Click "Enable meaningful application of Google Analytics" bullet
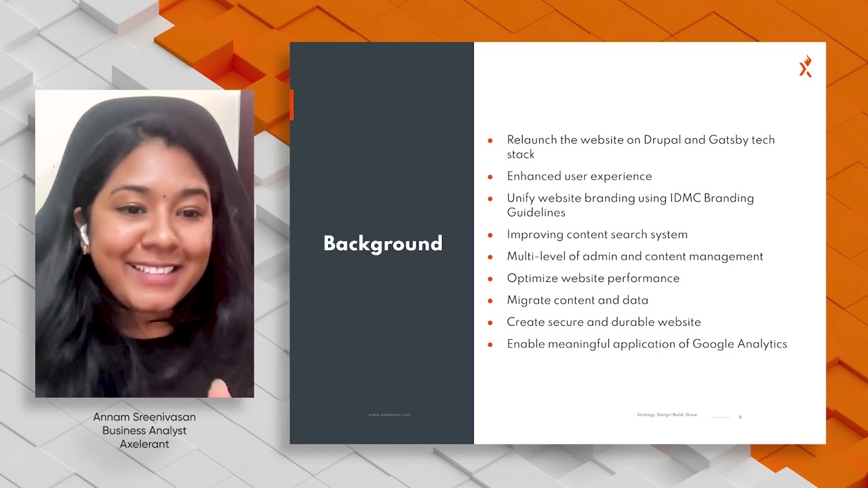The width and height of the screenshot is (868, 488). [x=647, y=344]
